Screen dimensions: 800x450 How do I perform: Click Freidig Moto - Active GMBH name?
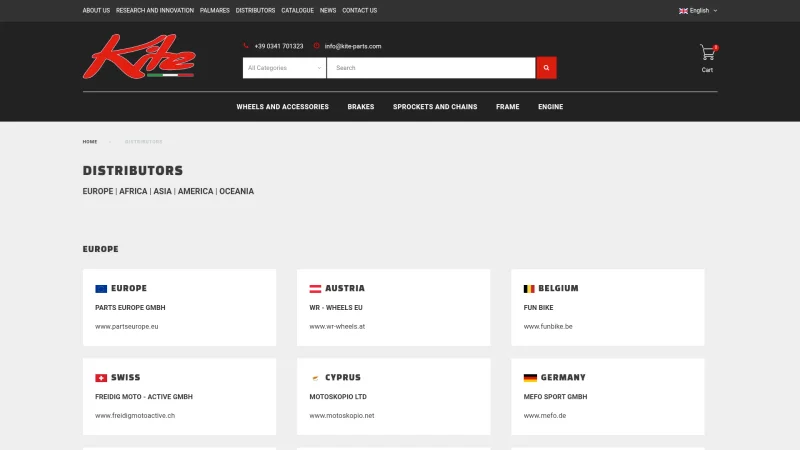pyautogui.click(x=144, y=397)
